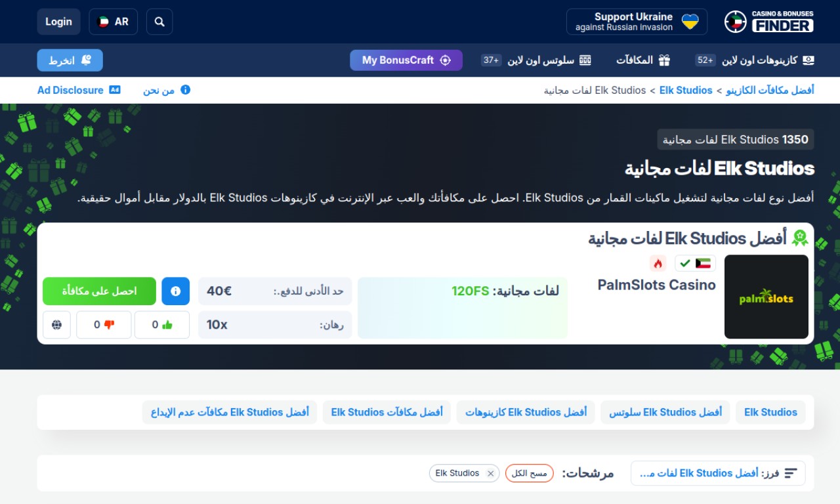Click the 37+ slots count badge

tap(492, 60)
